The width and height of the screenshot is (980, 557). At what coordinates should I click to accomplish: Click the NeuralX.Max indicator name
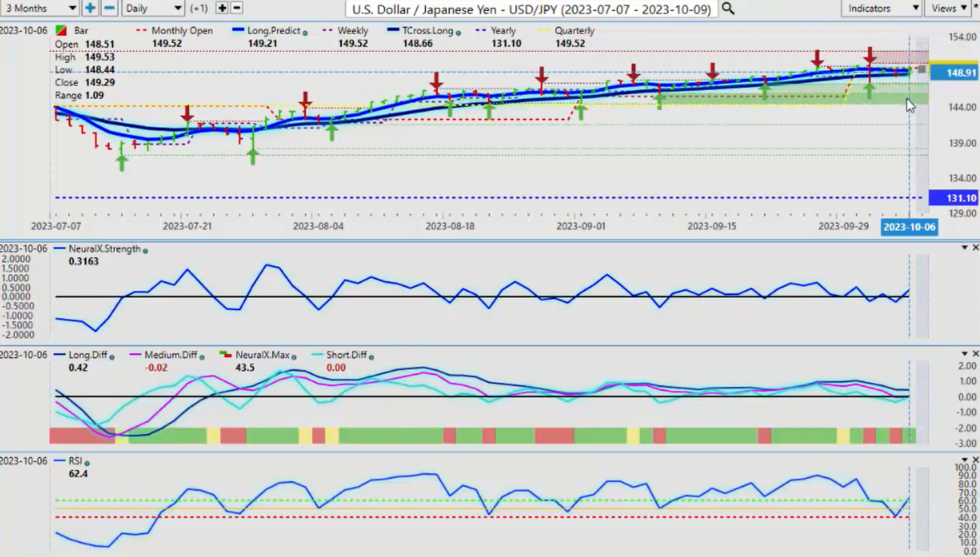click(262, 355)
